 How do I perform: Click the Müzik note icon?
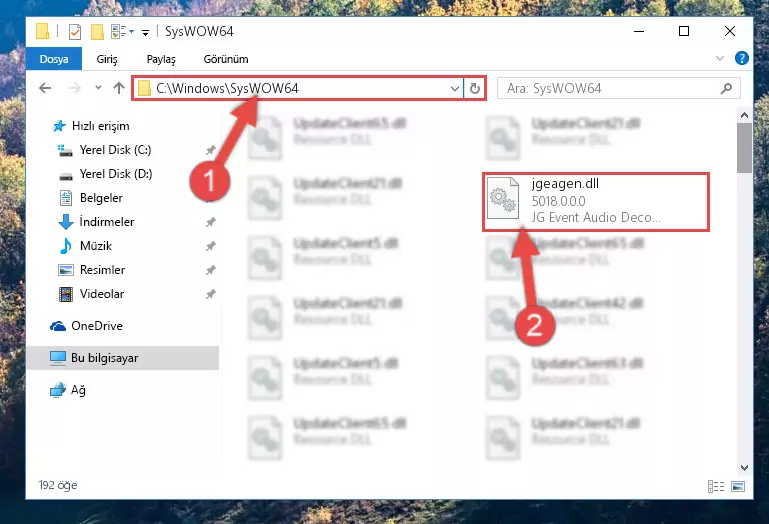66,246
